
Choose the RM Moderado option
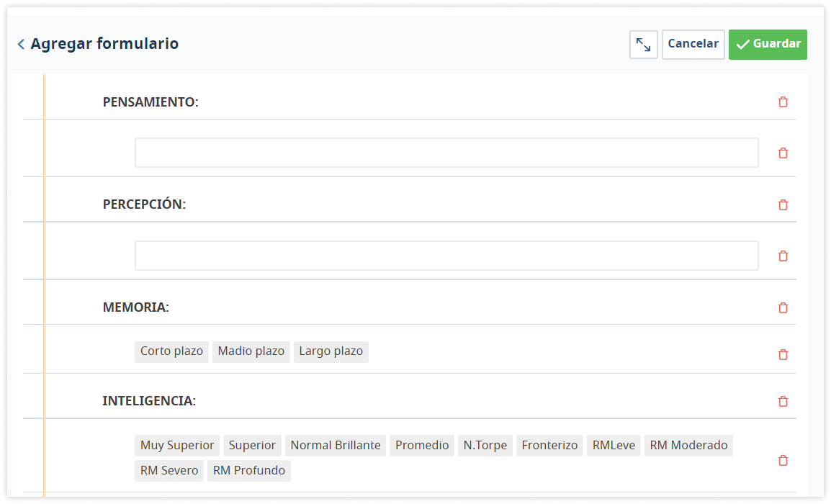(688, 445)
